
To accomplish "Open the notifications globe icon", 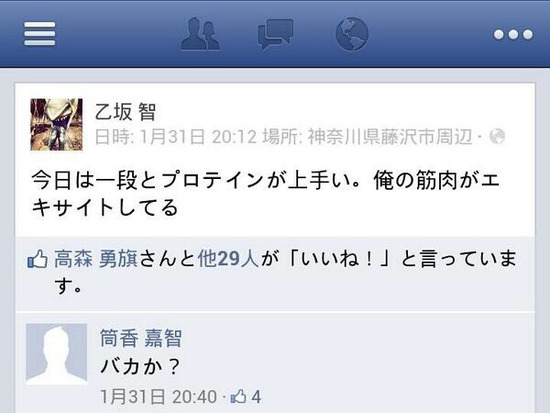I will point(352,34).
